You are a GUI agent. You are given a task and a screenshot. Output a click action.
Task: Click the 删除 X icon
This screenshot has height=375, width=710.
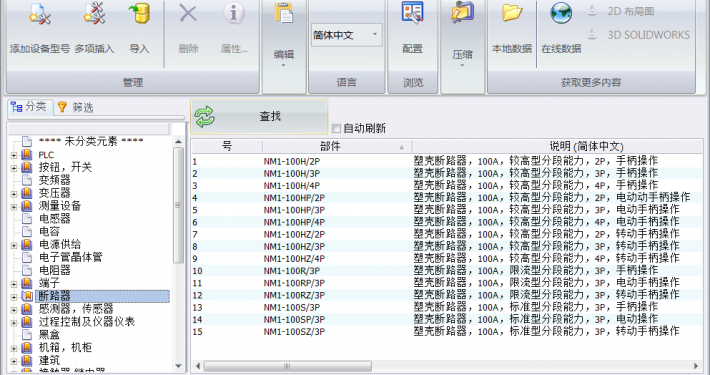(188, 14)
